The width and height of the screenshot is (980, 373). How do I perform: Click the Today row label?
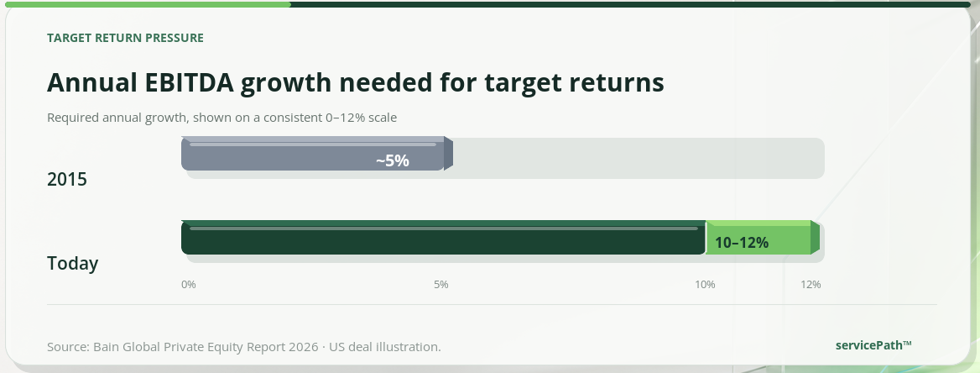tap(72, 264)
